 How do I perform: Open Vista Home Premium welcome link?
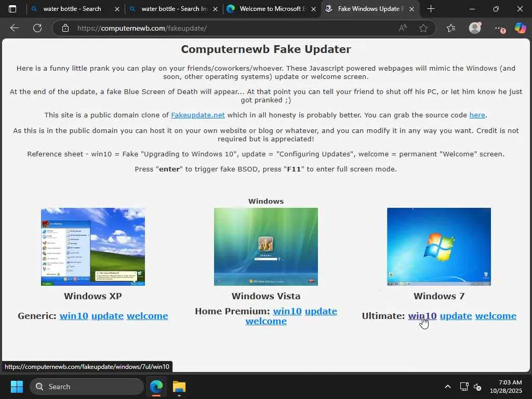(266, 321)
